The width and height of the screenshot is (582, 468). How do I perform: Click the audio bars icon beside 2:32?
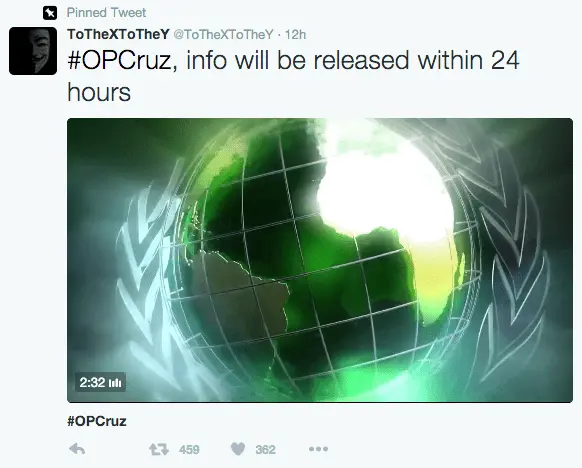pos(115,382)
